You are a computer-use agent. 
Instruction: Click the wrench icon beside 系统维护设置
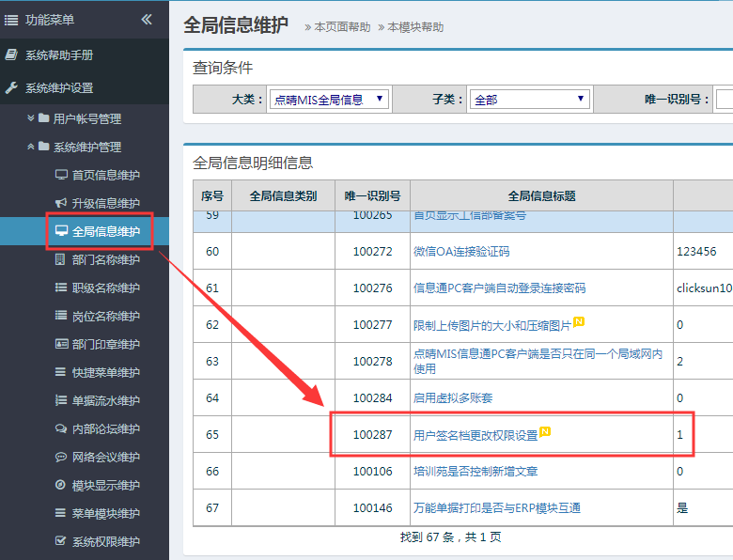click(x=11, y=88)
